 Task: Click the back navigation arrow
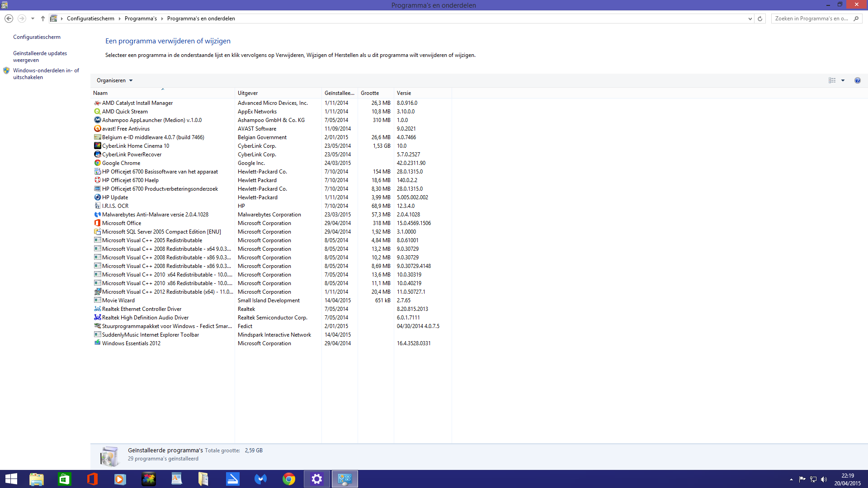tap(9, 19)
